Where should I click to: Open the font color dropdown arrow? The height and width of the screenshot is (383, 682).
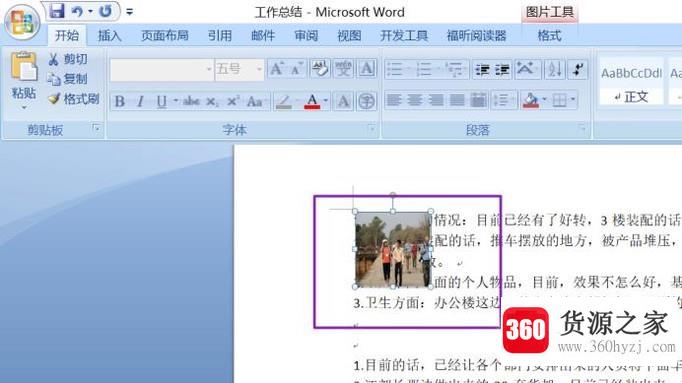[325, 101]
